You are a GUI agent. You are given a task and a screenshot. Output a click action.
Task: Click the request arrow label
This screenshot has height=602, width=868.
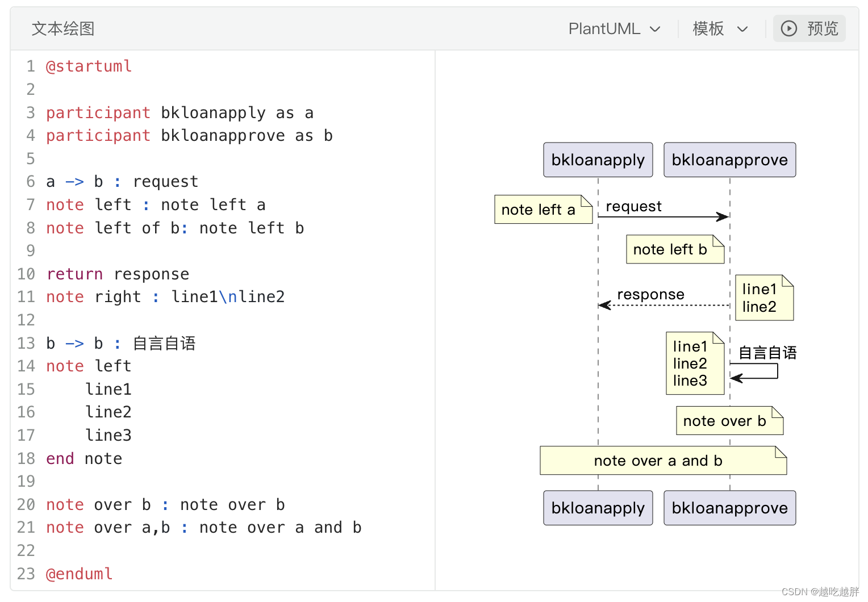tap(633, 206)
